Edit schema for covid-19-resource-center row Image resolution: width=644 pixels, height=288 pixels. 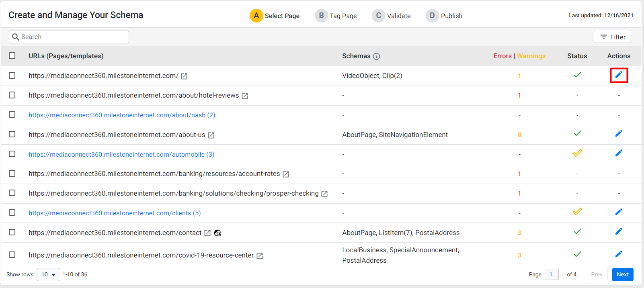619,254
